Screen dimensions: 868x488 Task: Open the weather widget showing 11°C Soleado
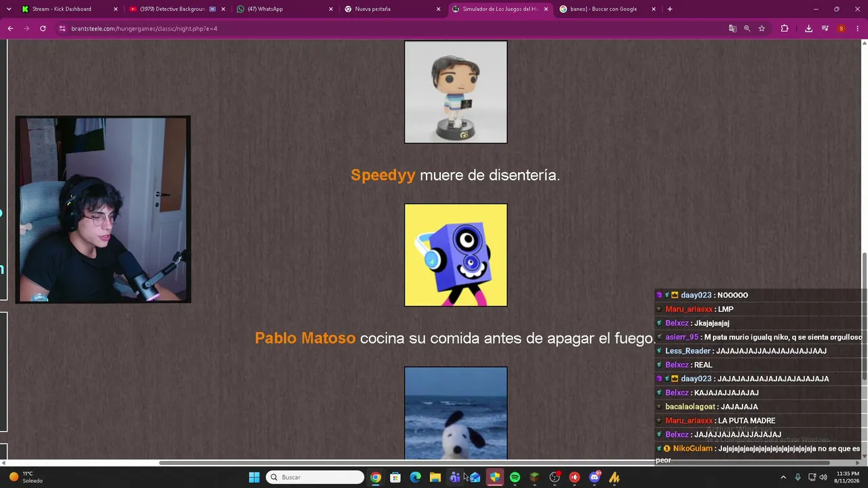point(26,477)
